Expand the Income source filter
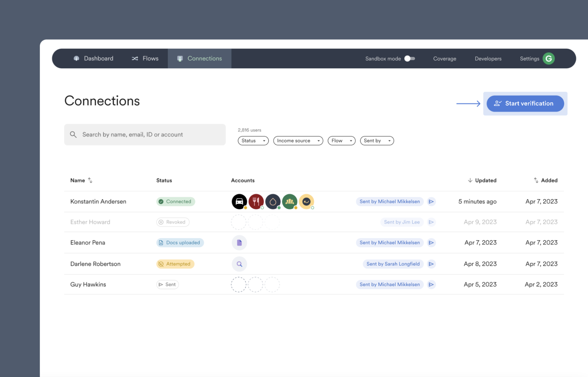 point(298,141)
